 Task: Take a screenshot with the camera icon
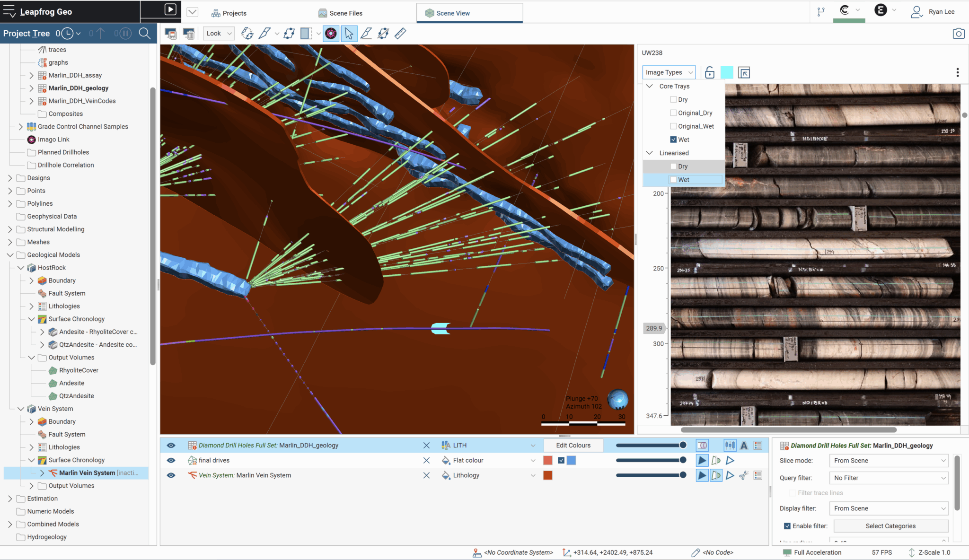pyautogui.click(x=959, y=34)
